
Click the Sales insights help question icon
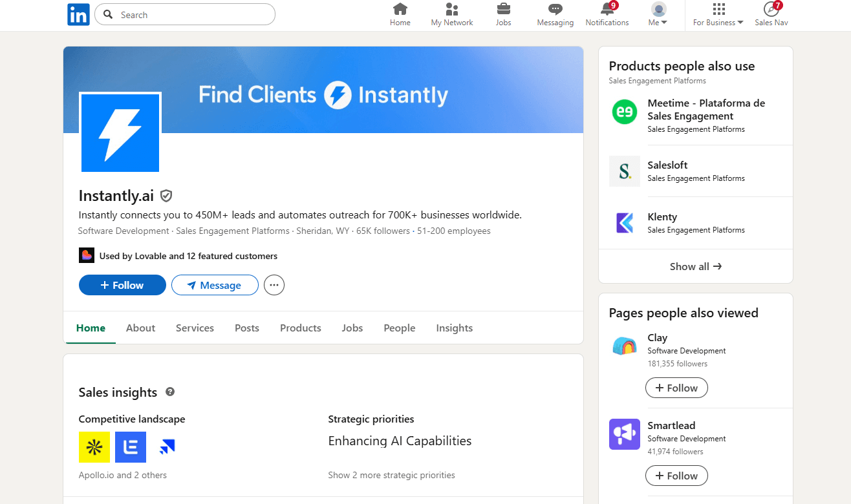[x=170, y=392]
